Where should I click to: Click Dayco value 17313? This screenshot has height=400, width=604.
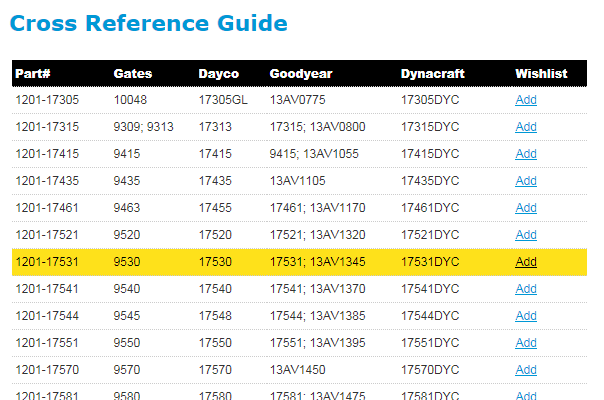coord(215,127)
